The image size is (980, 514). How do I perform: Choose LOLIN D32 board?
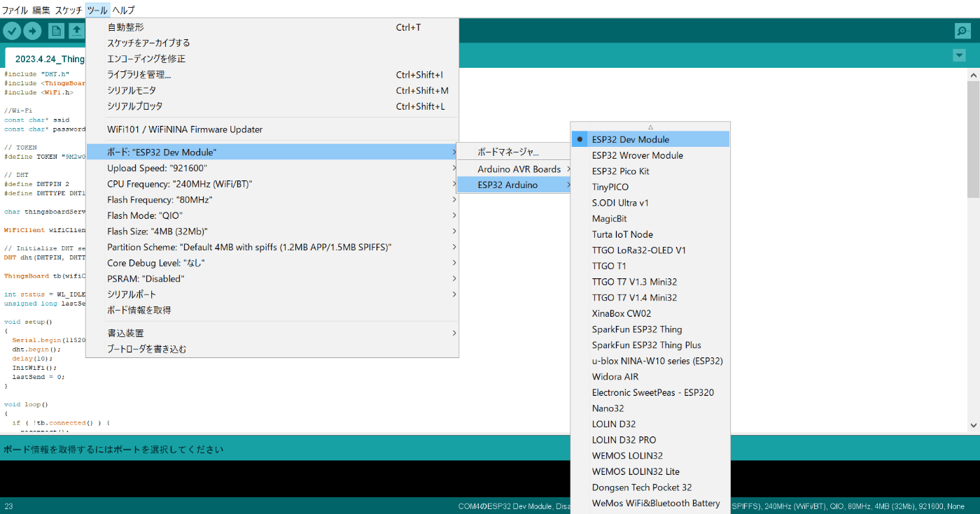pos(651,424)
